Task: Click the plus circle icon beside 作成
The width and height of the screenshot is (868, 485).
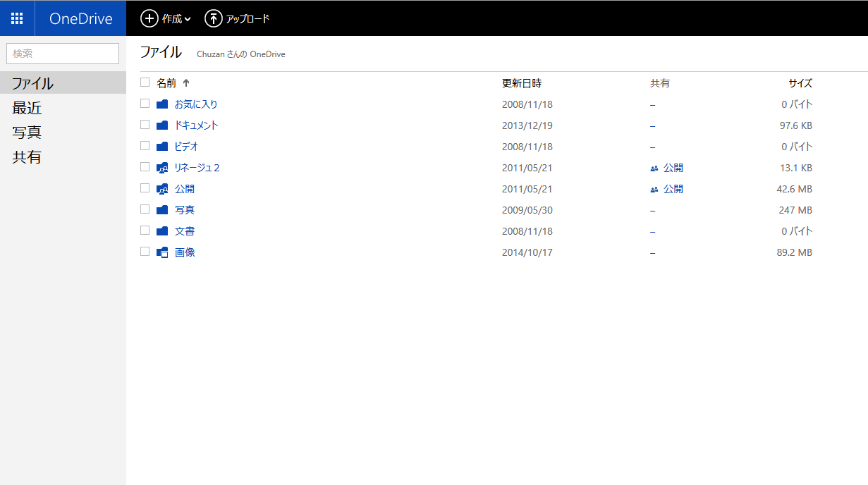Action: [148, 19]
